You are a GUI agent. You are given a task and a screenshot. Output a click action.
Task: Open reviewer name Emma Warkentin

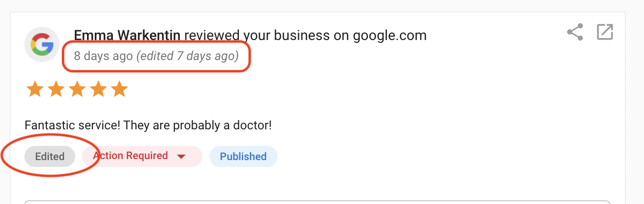(128, 35)
